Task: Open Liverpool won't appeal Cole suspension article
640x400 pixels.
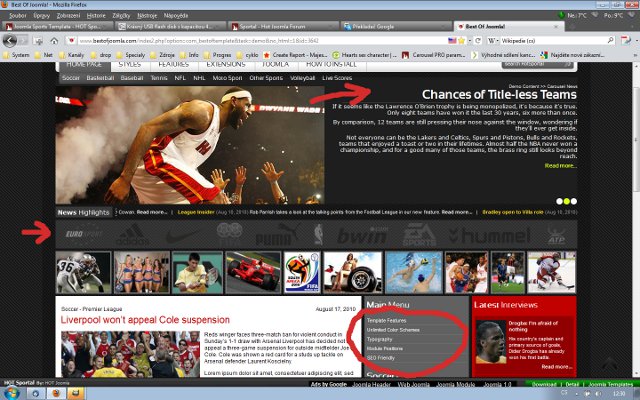Action: pos(145,320)
